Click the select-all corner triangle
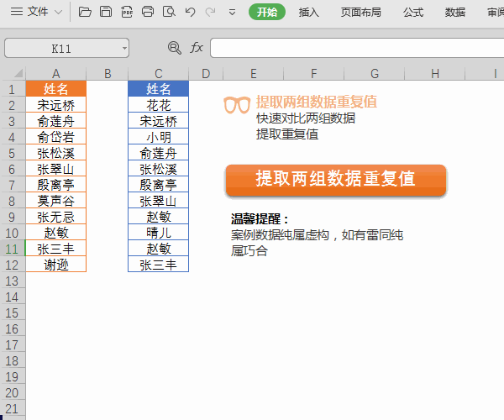Viewport: 504px width, 420px height. [18, 73]
